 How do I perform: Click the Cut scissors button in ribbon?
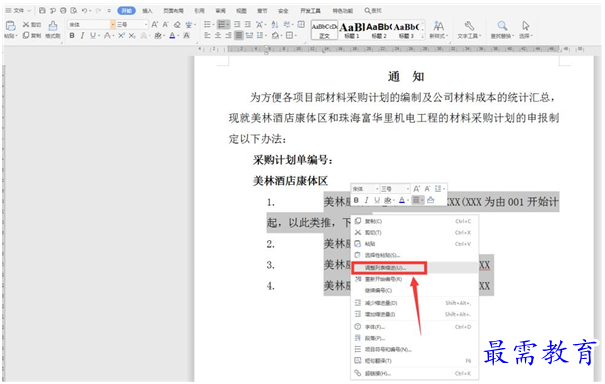click(x=32, y=24)
